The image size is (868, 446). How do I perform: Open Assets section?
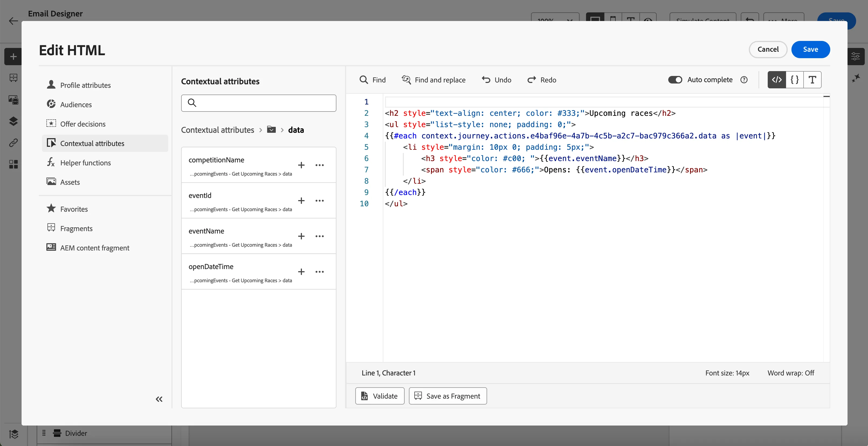click(105, 182)
